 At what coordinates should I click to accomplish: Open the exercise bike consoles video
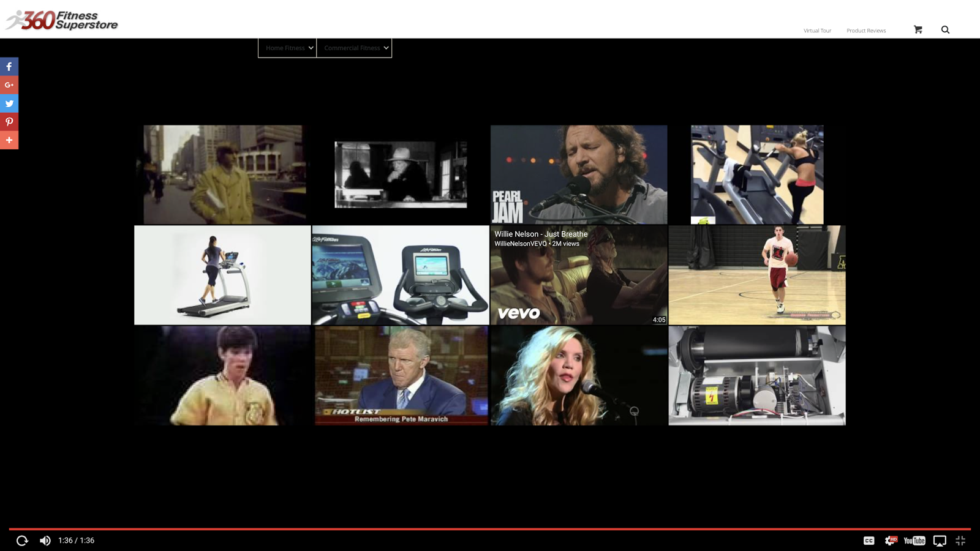tap(401, 275)
